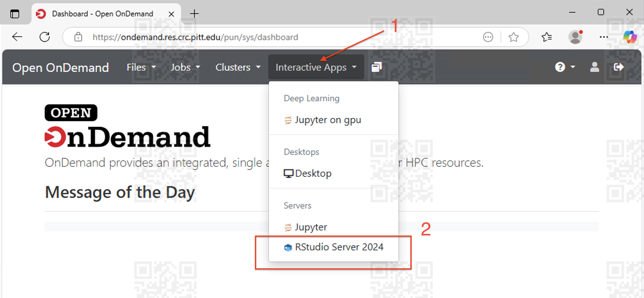Select the Dashboard - Open OnDemand tab
This screenshot has width=644, height=298.
coord(106,14)
